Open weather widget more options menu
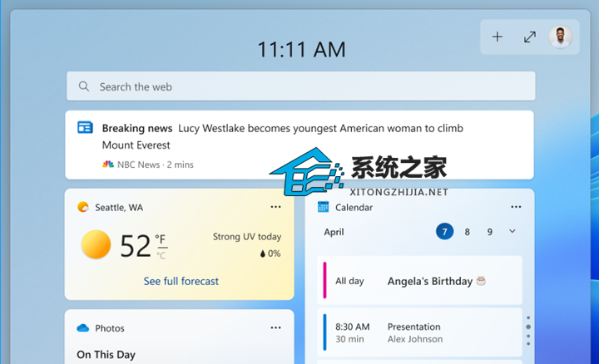Screen dimensions: 599x364 pyautogui.click(x=275, y=207)
